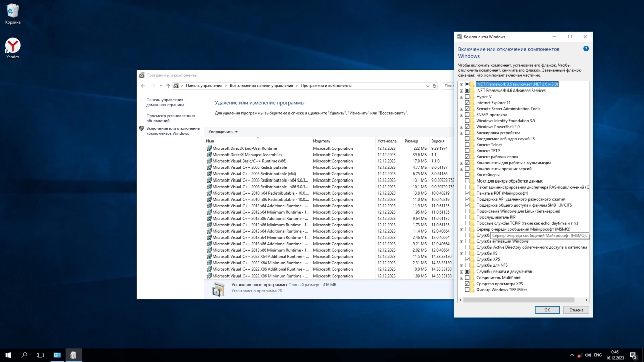The image size is (644, 362).
Task: Enable Подсистема Windows для Linux checkbox
Action: pyautogui.click(x=467, y=211)
